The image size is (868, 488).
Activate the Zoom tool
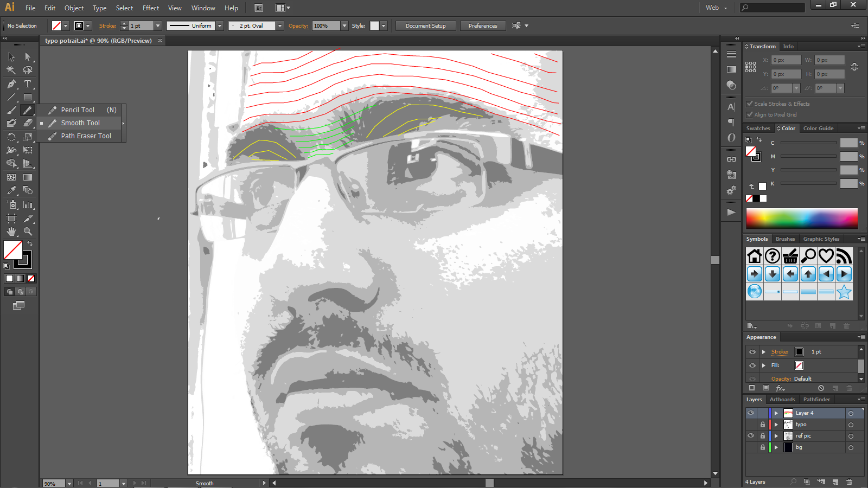pyautogui.click(x=28, y=231)
